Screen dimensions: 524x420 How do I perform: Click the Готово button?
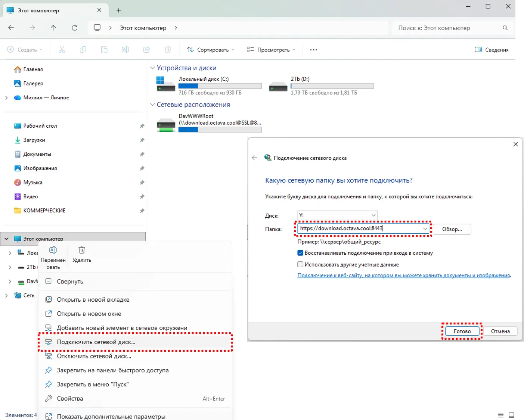[x=462, y=331]
